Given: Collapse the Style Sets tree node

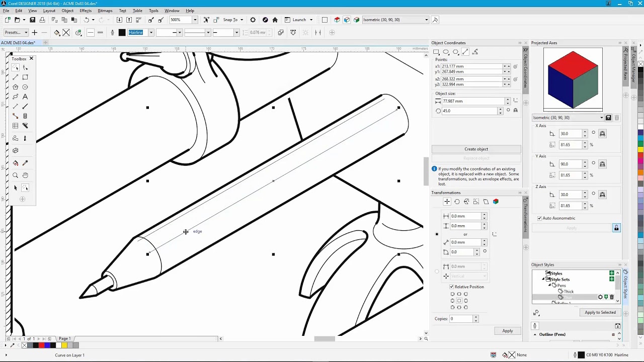Looking at the screenshot, I should coord(543,280).
